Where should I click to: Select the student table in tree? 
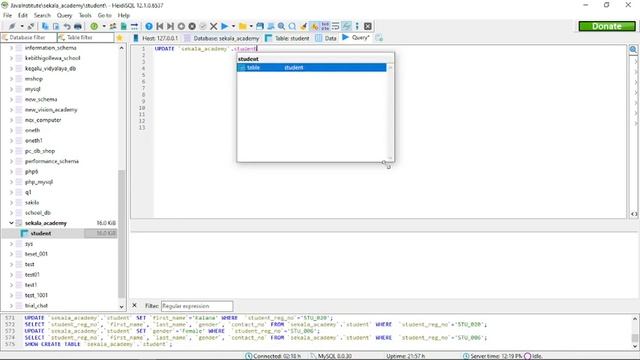[41, 233]
